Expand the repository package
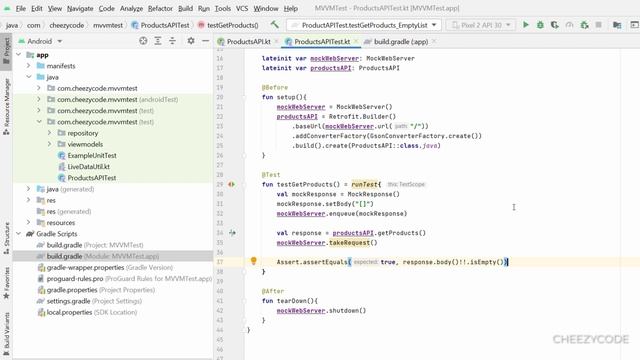Screen dimensions: 640x360 (x=49, y=133)
